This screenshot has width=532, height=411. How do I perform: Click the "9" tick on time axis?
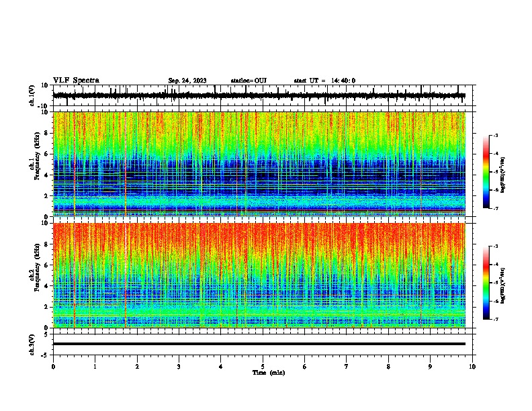[430, 367]
